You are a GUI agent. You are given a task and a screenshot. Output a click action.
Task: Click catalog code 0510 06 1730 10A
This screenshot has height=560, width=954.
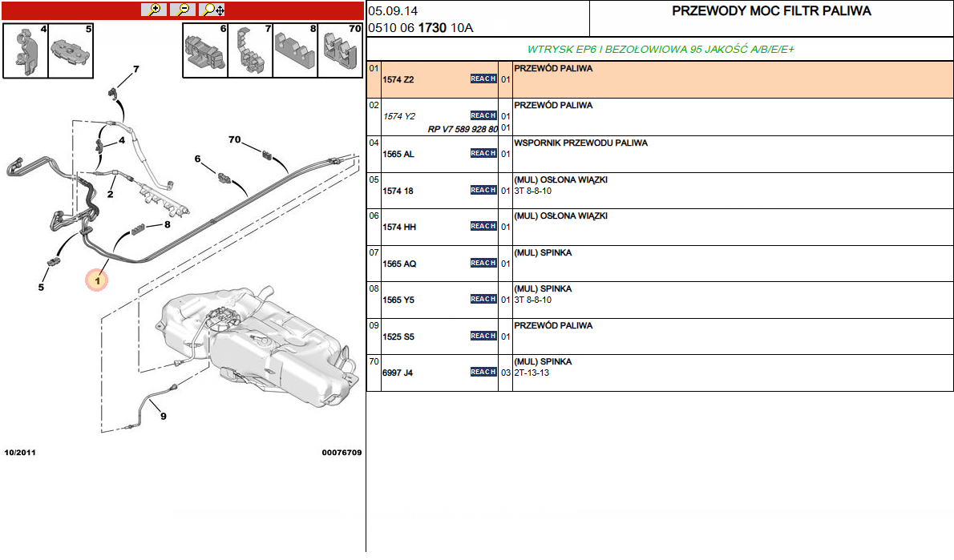tap(420, 28)
